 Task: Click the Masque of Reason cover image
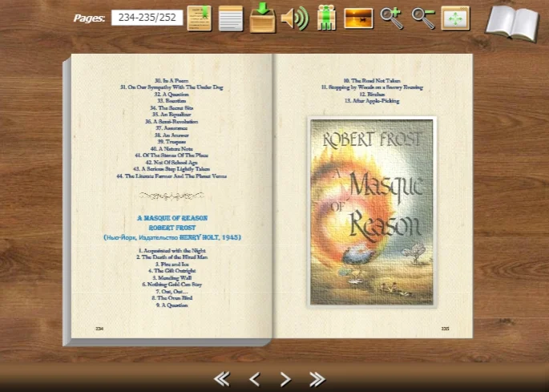click(x=372, y=212)
